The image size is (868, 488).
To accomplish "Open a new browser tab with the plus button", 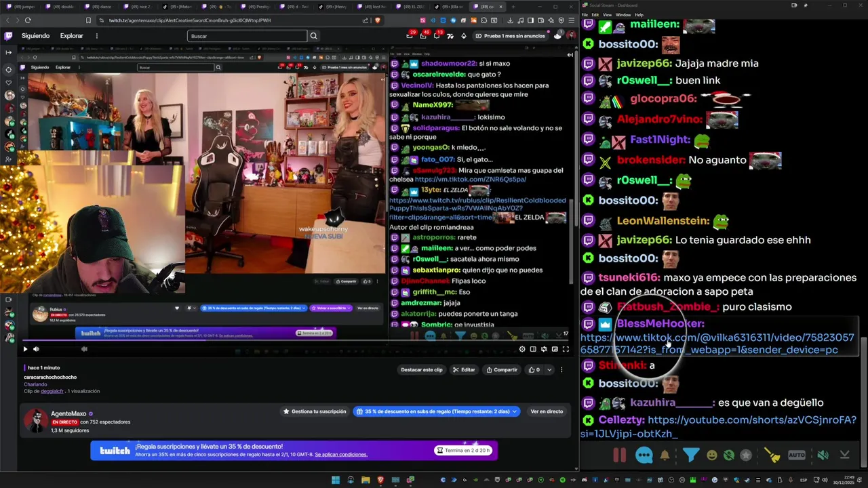I will click(513, 7).
